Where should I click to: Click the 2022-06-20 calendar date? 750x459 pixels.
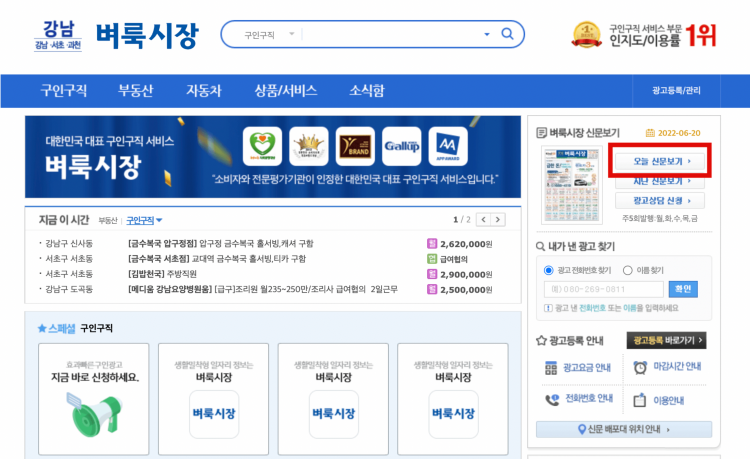673,133
